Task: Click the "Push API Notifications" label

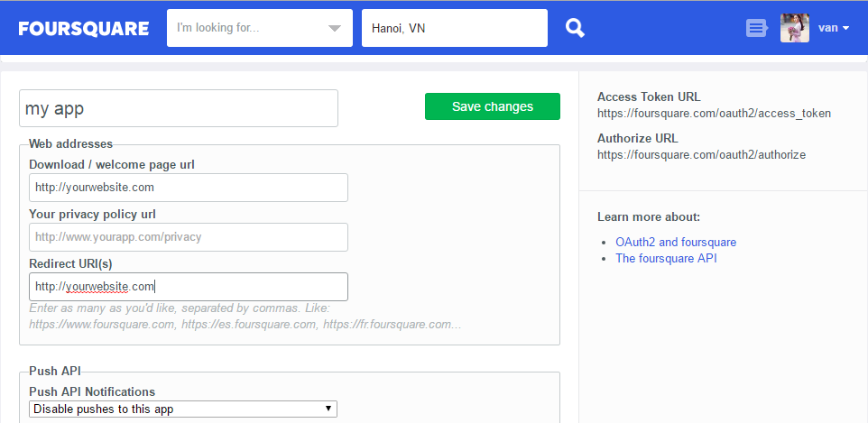Action: tap(92, 391)
